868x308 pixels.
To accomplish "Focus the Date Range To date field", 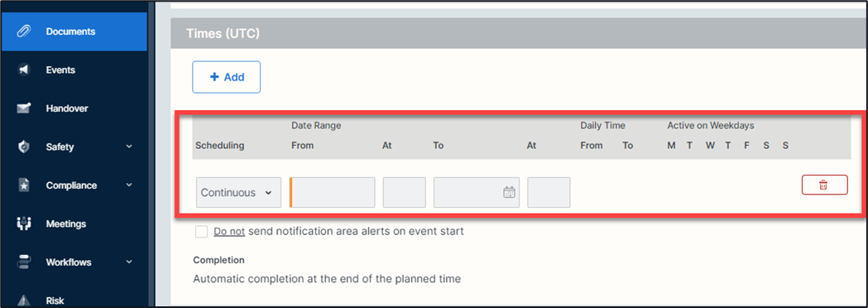I will point(477,192).
